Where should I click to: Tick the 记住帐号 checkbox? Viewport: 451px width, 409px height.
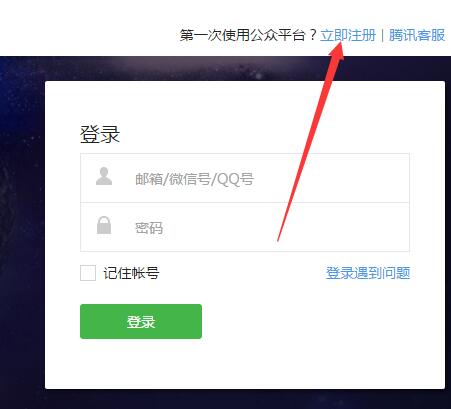pos(88,273)
